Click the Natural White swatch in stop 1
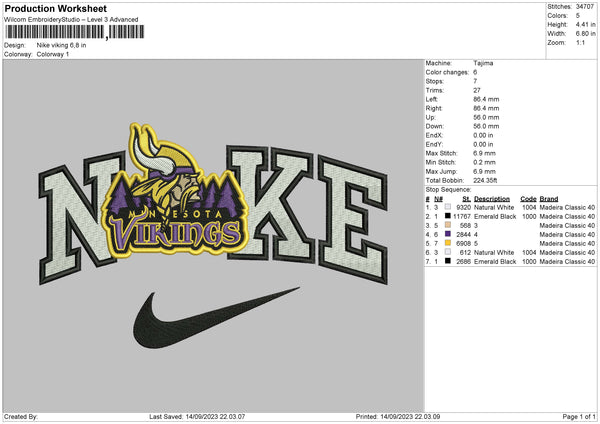Image resolution: width=600 pixels, height=424 pixels. (448, 207)
